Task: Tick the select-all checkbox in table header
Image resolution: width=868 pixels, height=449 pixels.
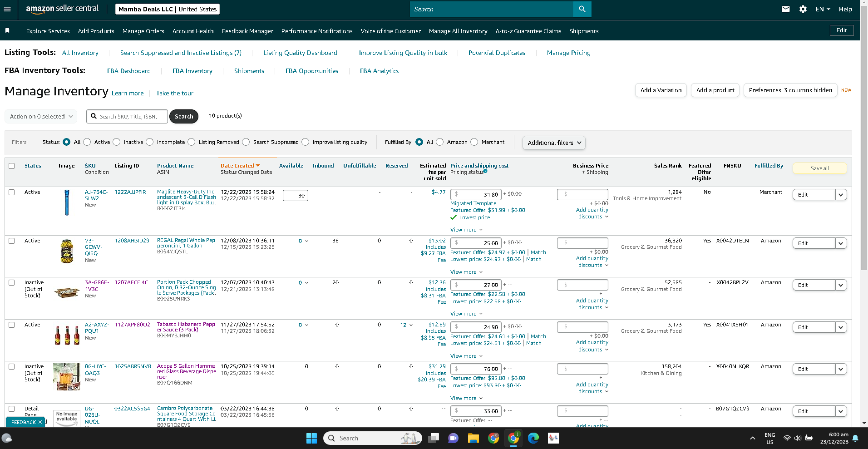Action: [12, 166]
